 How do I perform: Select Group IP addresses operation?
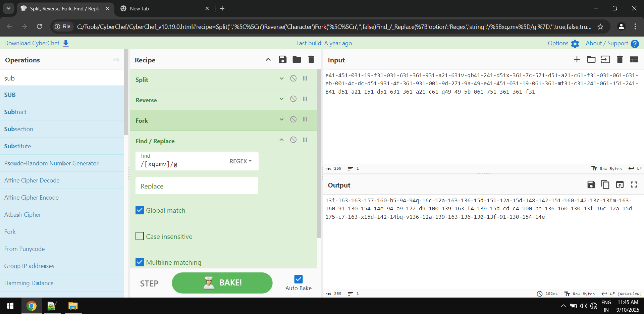(x=62, y=266)
